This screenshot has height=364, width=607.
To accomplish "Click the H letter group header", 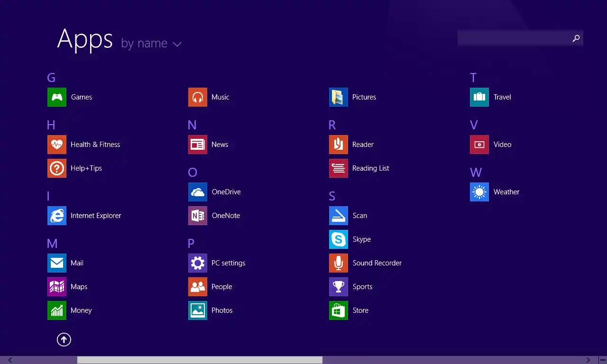I will tap(51, 125).
